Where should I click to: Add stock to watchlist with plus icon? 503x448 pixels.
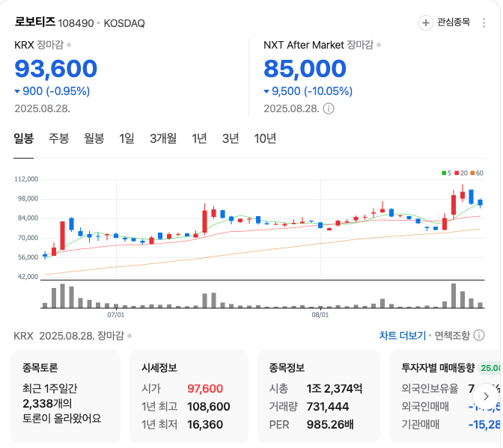tap(425, 22)
